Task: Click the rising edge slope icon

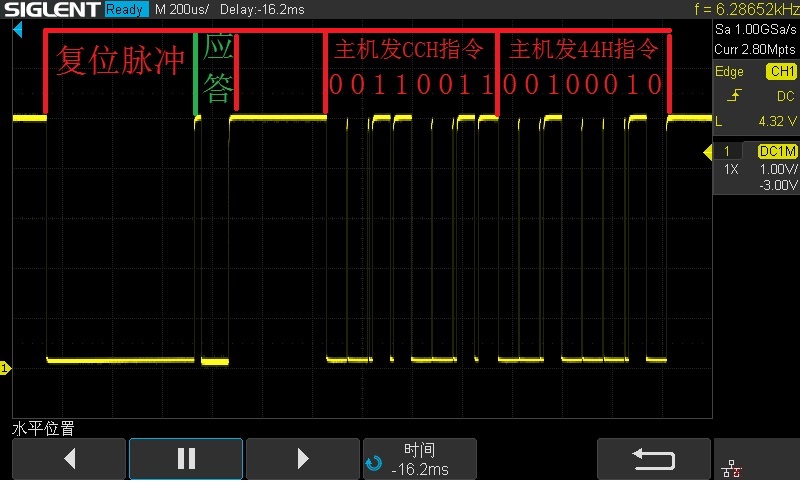Action: point(734,95)
